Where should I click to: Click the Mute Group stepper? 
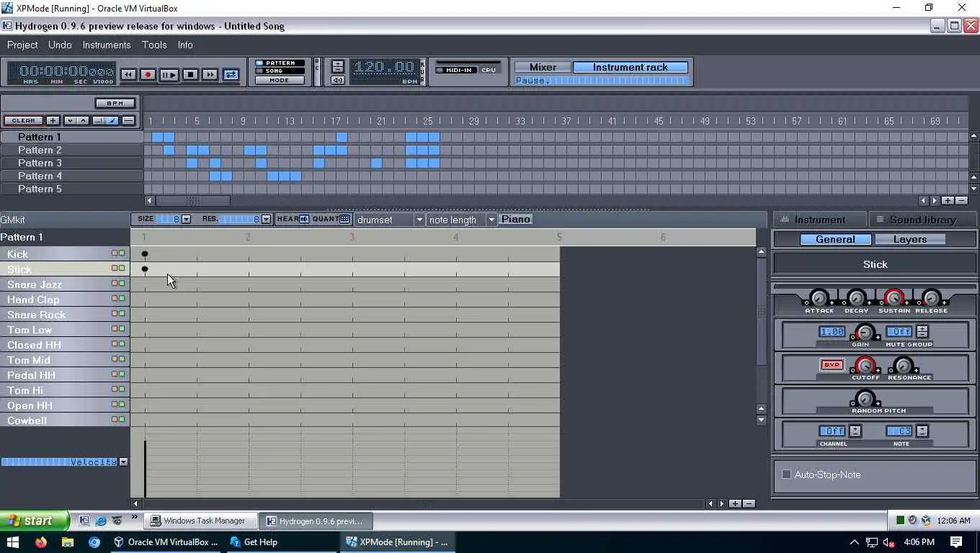tap(922, 331)
